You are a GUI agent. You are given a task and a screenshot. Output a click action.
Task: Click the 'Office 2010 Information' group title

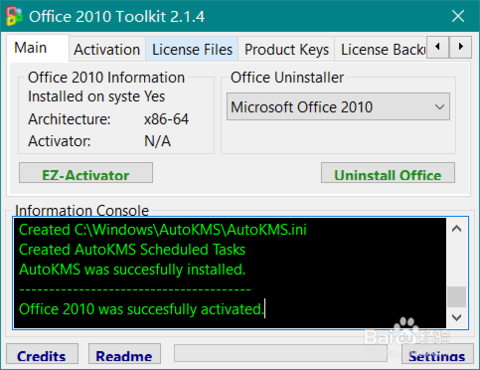(x=106, y=77)
